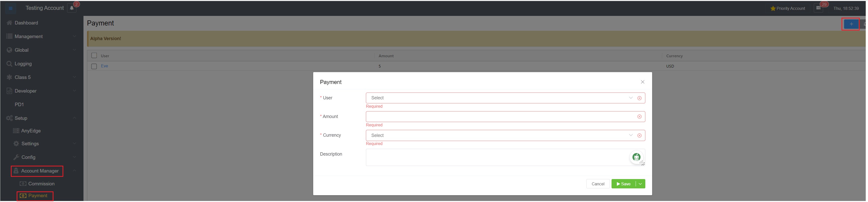Toggle the select-all checkbox in table header
Image resolution: width=868 pixels, height=202 pixels.
[x=94, y=56]
